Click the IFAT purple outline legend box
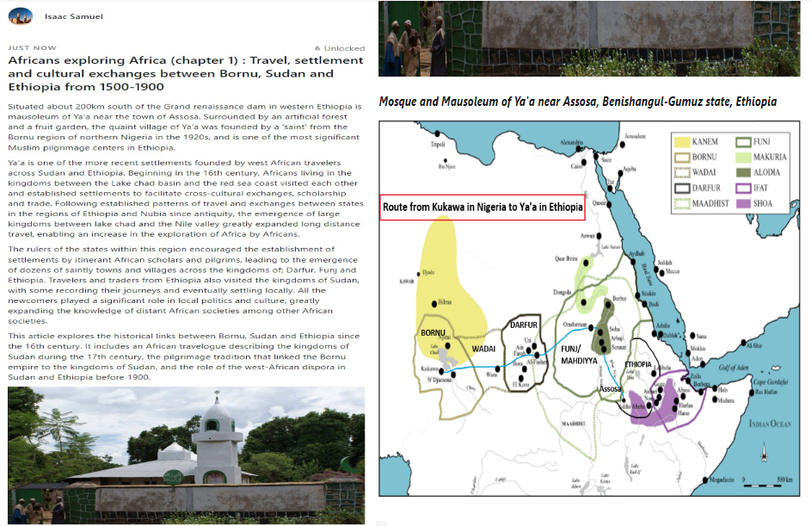The image size is (812, 526). 743,189
